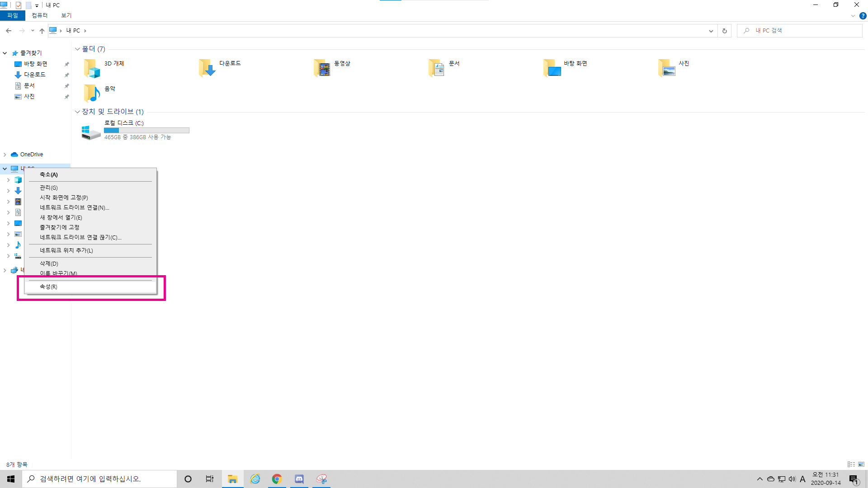Choose 관리(G) from the context menu

click(90, 188)
